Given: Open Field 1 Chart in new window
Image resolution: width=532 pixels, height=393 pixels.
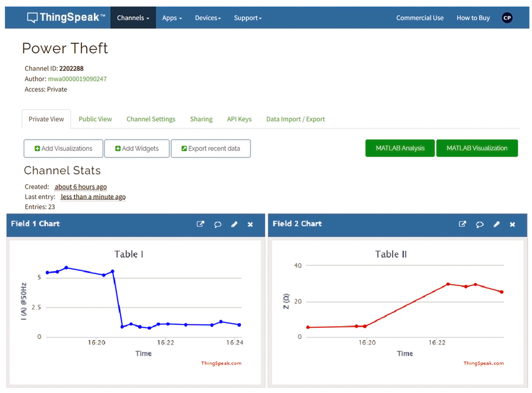Looking at the screenshot, I should (x=200, y=224).
